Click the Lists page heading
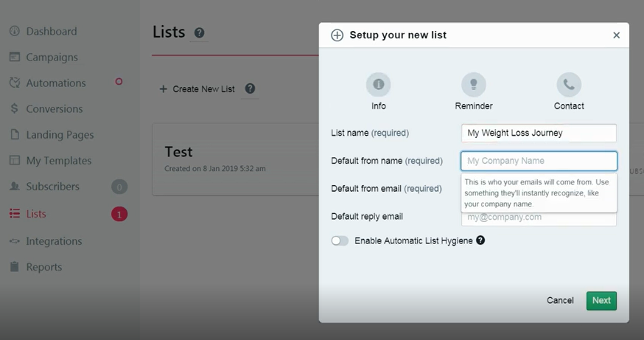 [x=169, y=32]
